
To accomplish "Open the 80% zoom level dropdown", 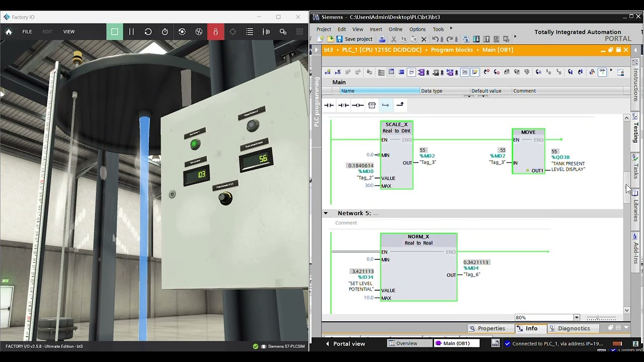I will [x=577, y=318].
